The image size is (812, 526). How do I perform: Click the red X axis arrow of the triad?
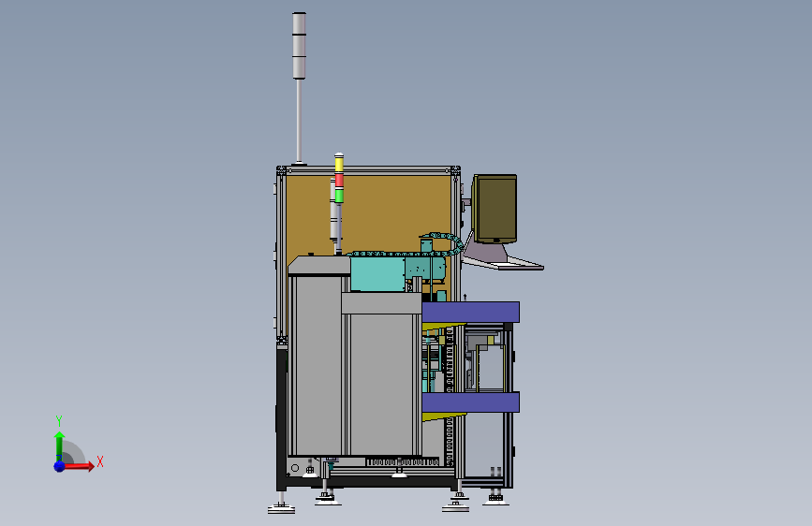(80, 466)
